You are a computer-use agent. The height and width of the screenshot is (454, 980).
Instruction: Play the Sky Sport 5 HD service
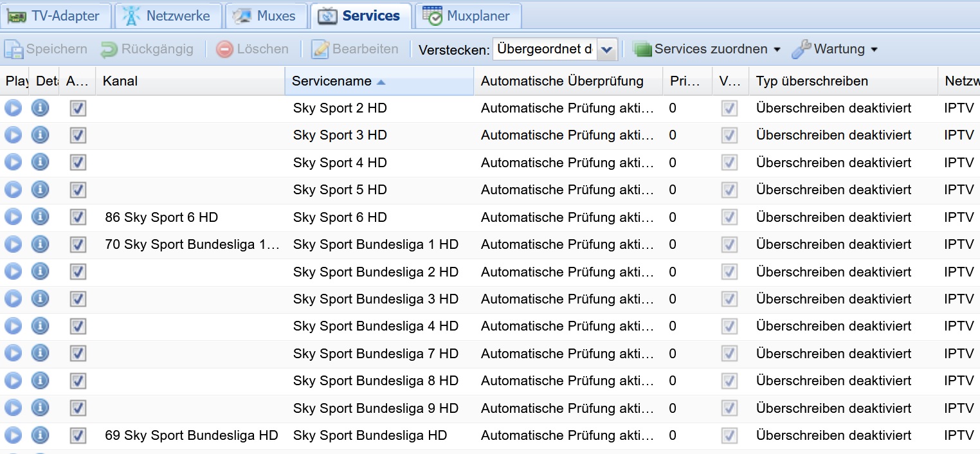pos(13,190)
